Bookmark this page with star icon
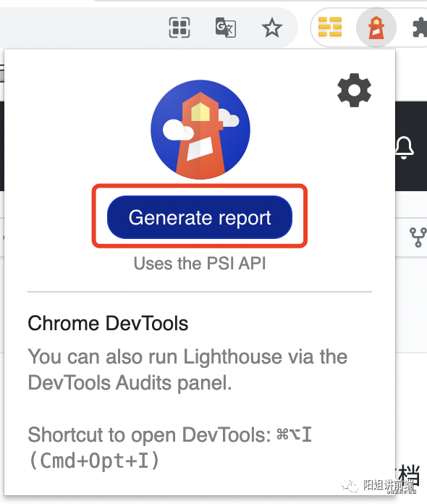Screen dimensions: 427x504 (x=272, y=28)
